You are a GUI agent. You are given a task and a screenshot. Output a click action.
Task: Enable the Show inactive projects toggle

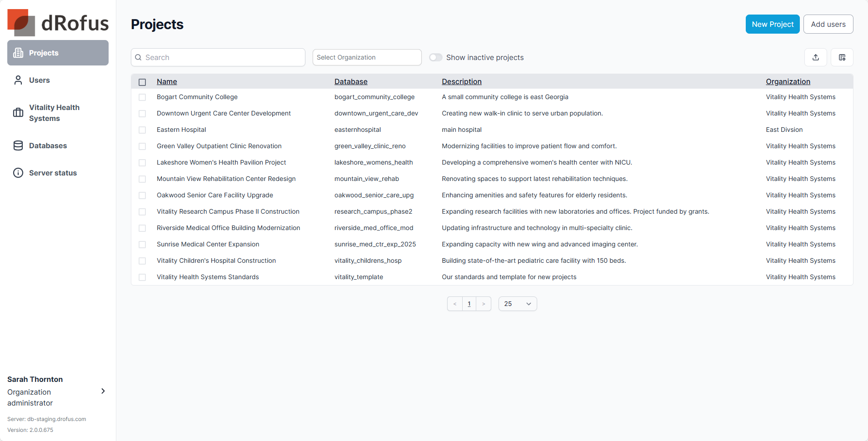436,57
